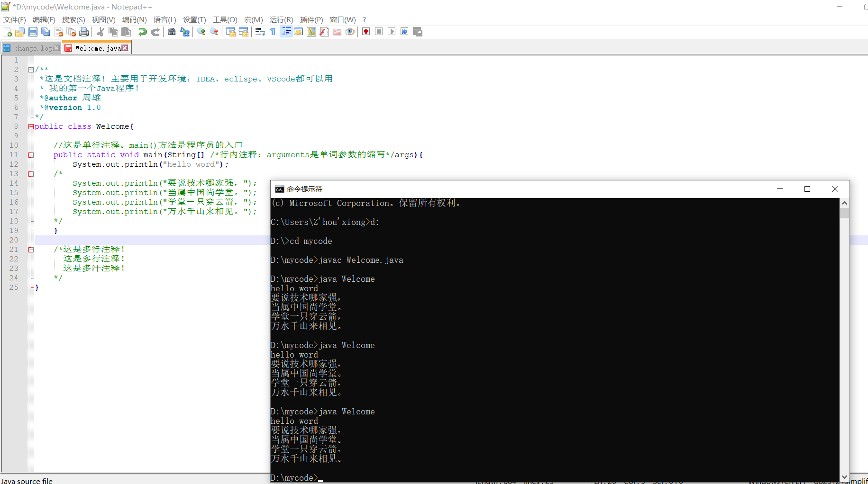Viewport: 868px width, 484px height.
Task: Minimize the 命令提示符 window
Action: click(779, 189)
